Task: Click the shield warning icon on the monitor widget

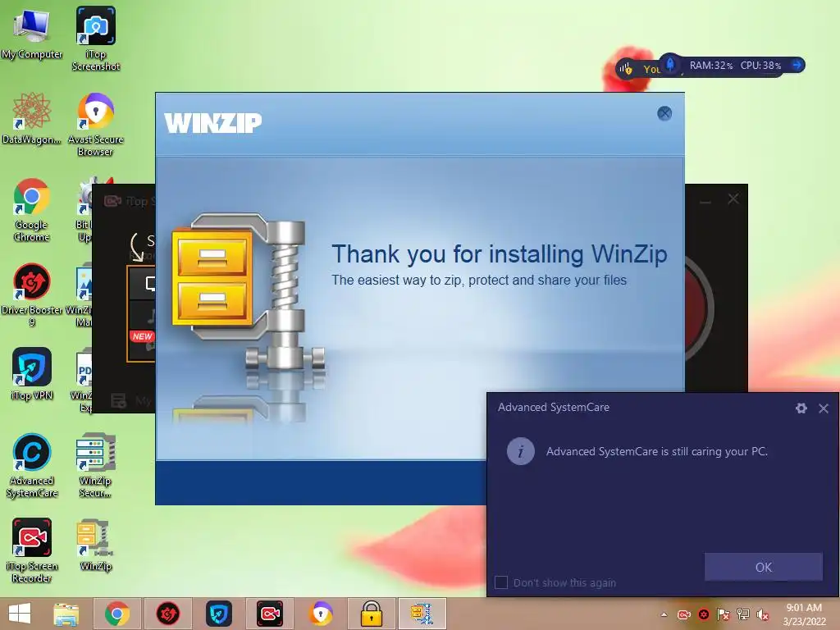Action: (x=626, y=69)
